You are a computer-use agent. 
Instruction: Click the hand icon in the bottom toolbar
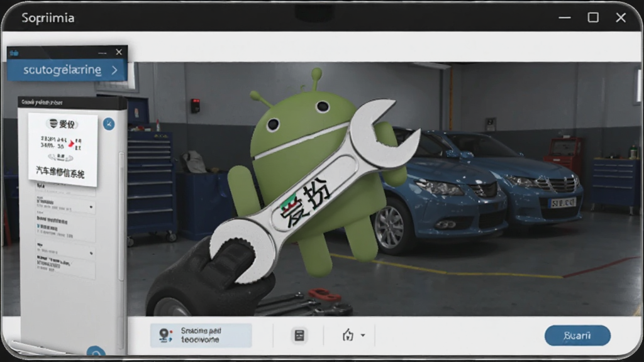click(348, 336)
